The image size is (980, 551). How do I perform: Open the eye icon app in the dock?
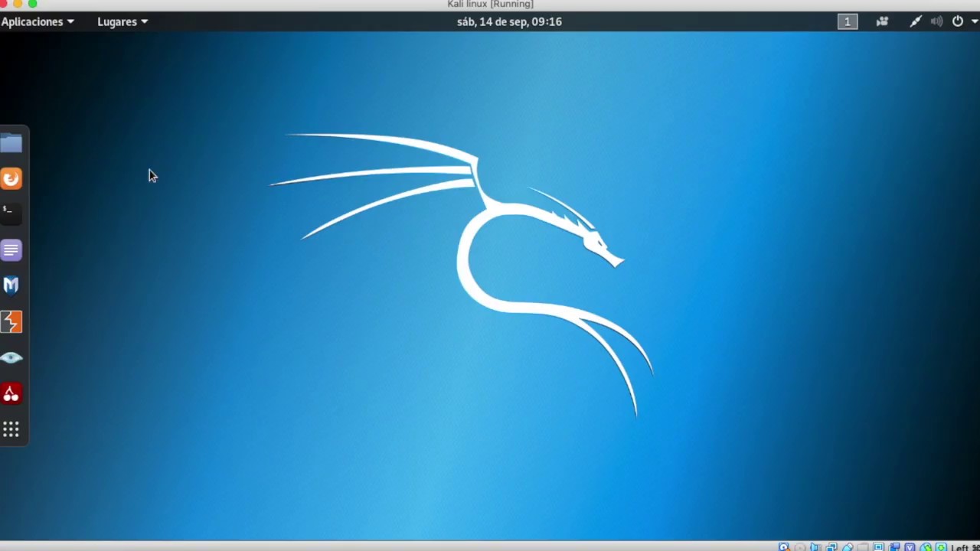(11, 357)
